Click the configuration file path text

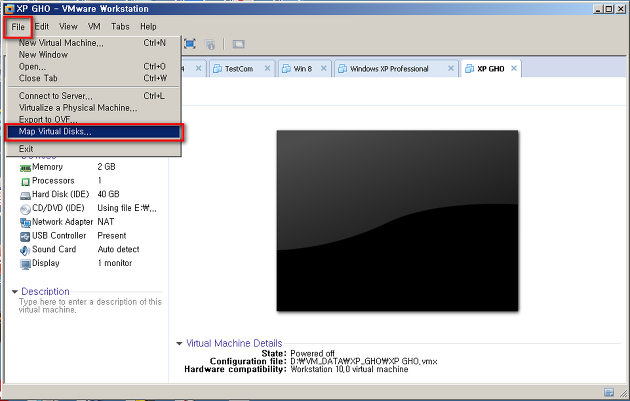364,361
